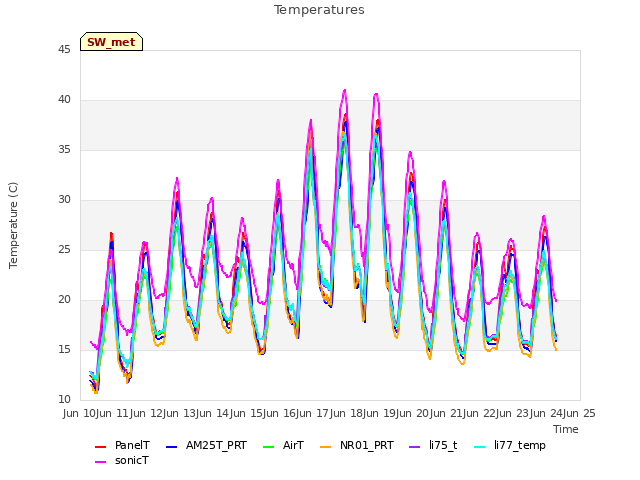Click the orange NR01_PRT legend swatch
Screen dimensions: 640x480
[325, 447]
